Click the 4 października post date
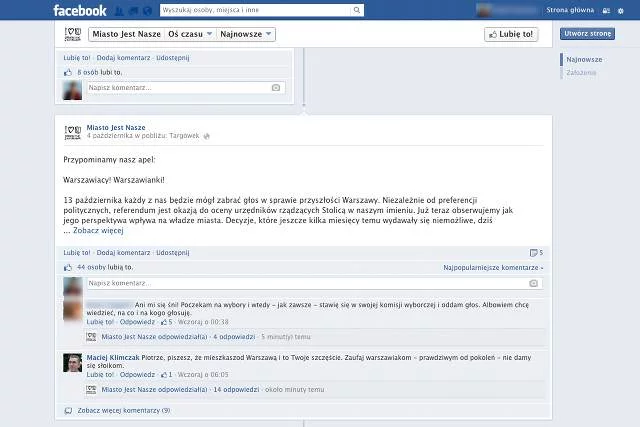 (x=109, y=136)
